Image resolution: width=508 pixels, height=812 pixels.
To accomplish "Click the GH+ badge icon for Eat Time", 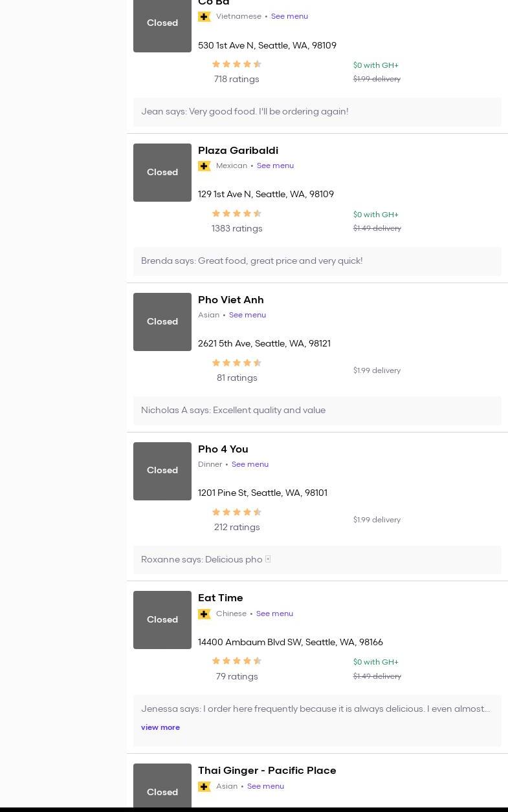I will [x=204, y=614].
